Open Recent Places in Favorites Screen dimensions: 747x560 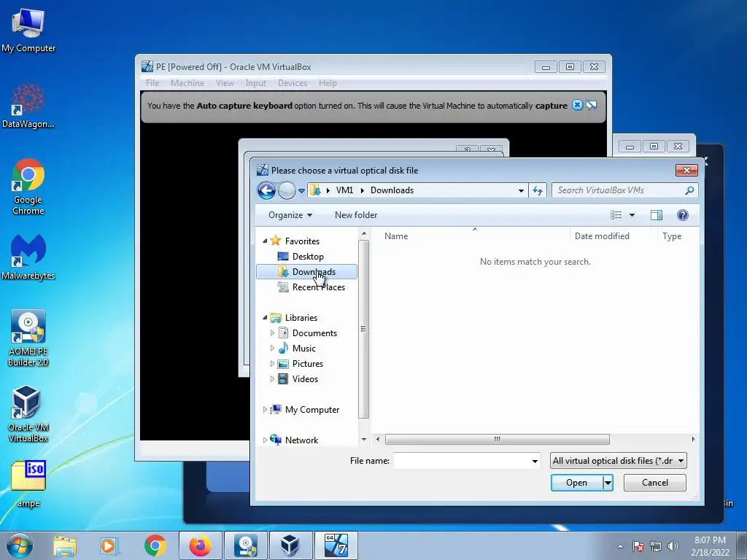pyautogui.click(x=318, y=287)
